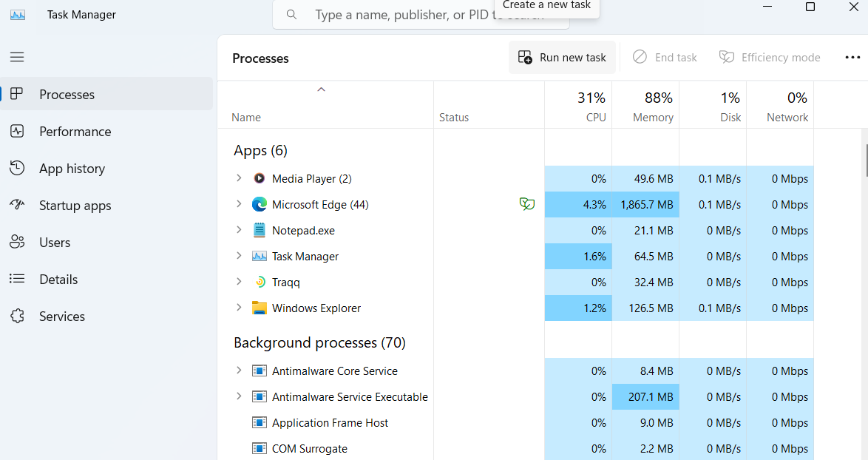
Task: Sort by the CPU column header
Action: click(578, 105)
